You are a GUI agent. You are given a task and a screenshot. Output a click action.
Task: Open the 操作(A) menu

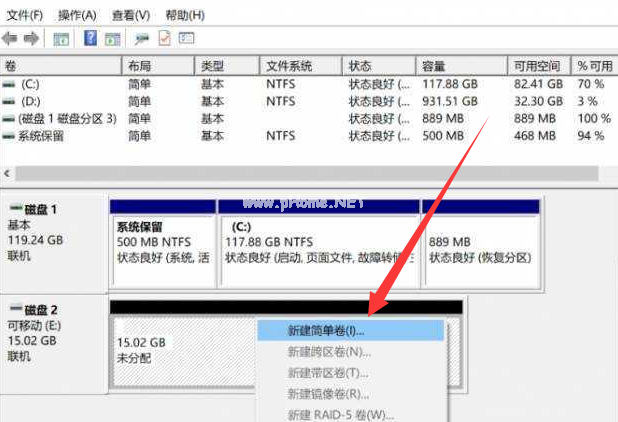pos(77,15)
